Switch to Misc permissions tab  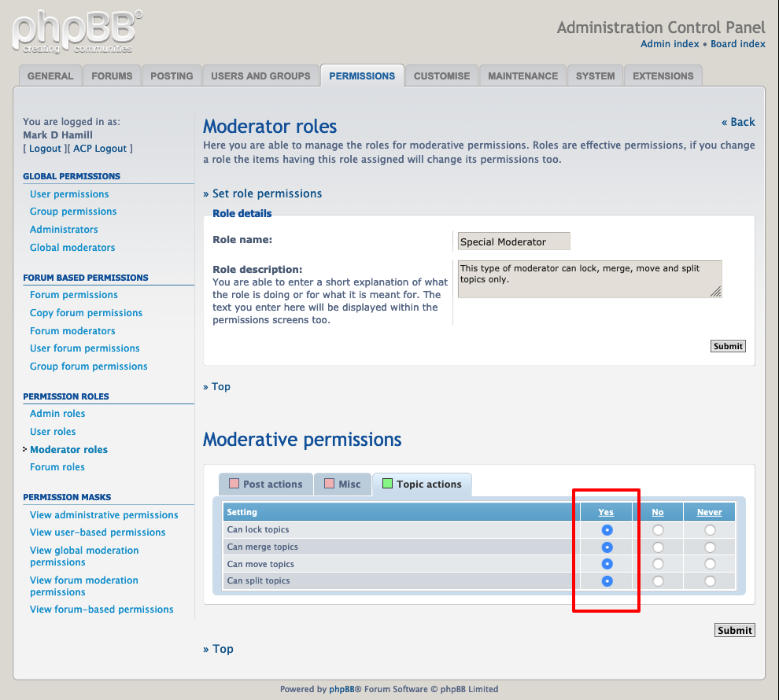342,484
